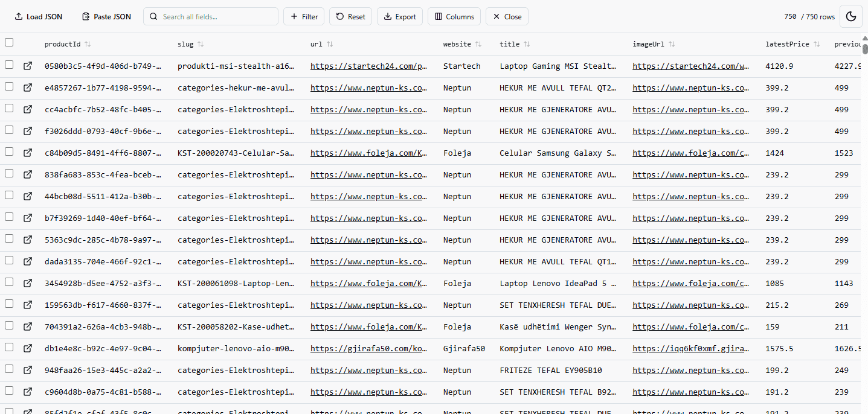The width and height of the screenshot is (868, 414).
Task: Open row details icon for 948faa26
Action: point(28,370)
